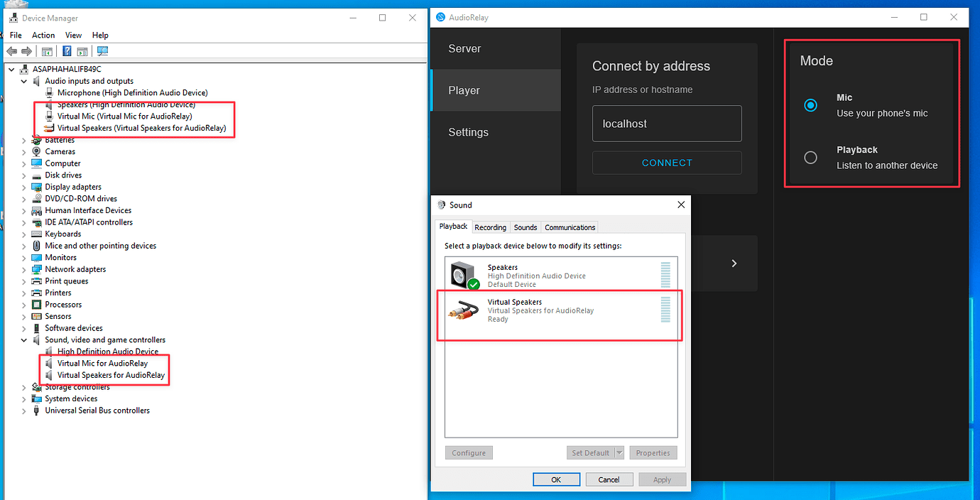Click the right-arrow chevron in AudioRelay
The image size is (980, 500).
(x=734, y=263)
